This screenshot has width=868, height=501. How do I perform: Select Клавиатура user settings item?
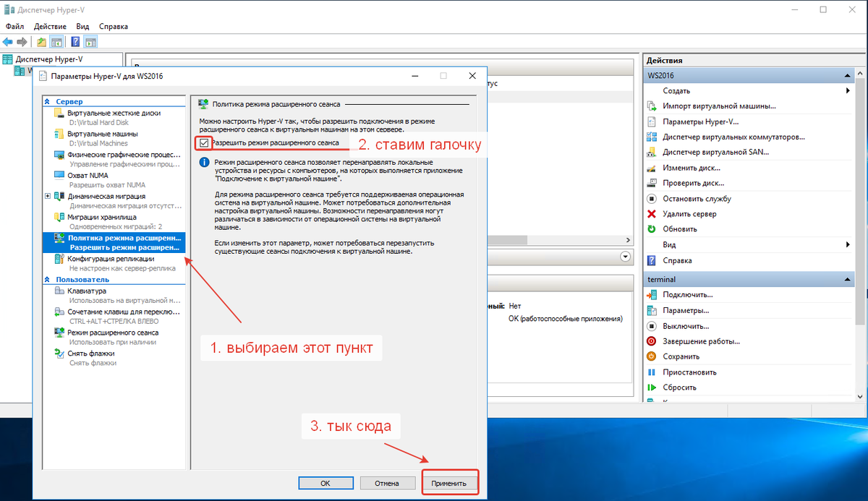(x=86, y=291)
